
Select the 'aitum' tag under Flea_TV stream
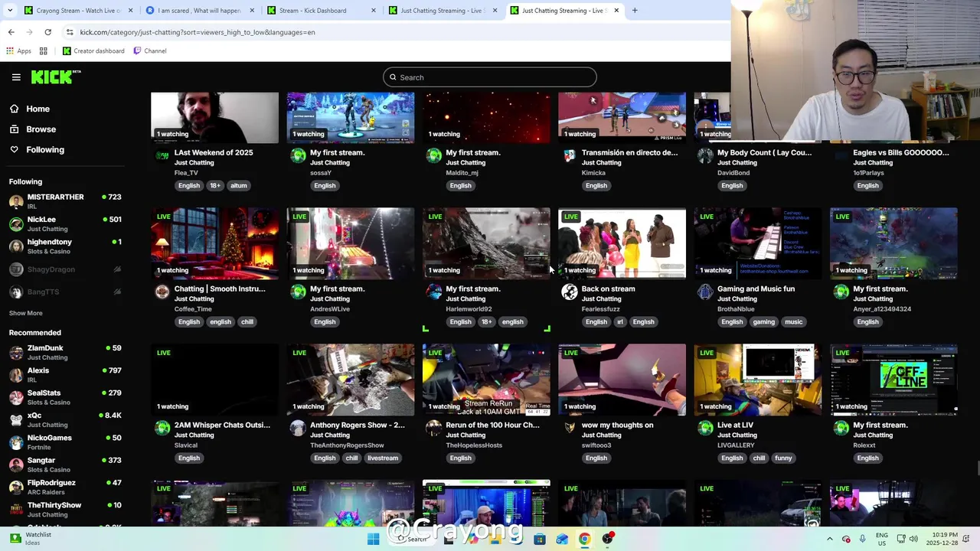click(239, 186)
